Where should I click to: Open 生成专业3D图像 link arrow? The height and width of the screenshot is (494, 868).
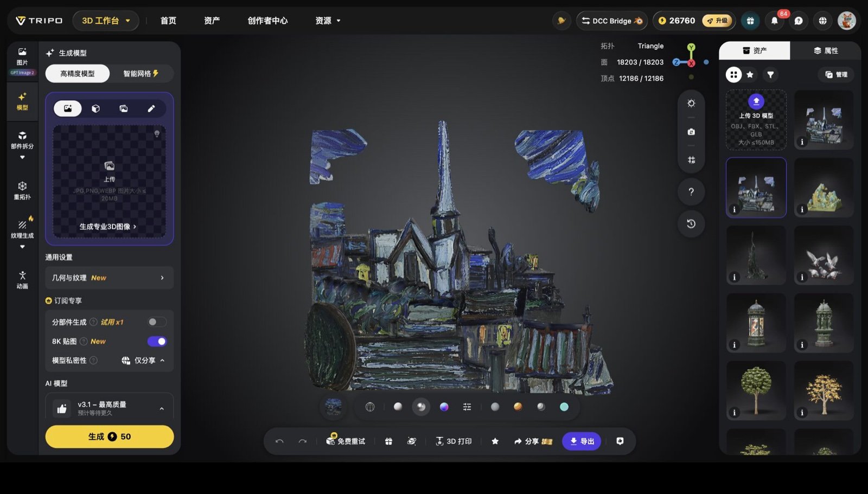tap(108, 227)
